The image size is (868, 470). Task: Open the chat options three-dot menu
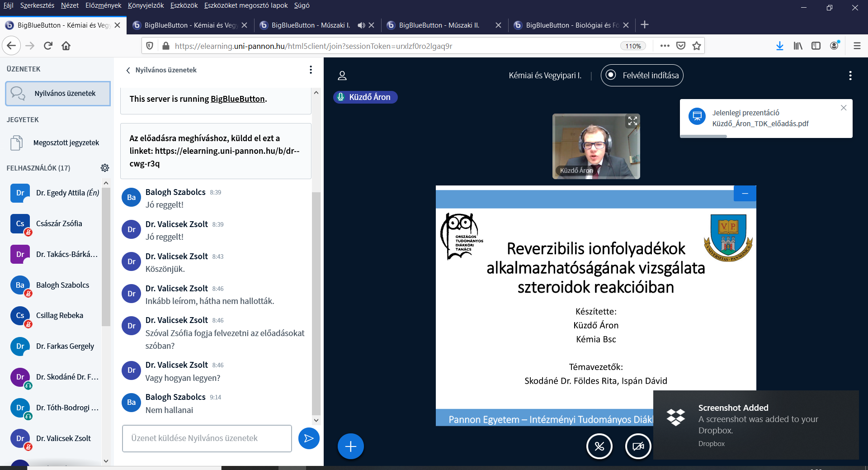pos(311,70)
